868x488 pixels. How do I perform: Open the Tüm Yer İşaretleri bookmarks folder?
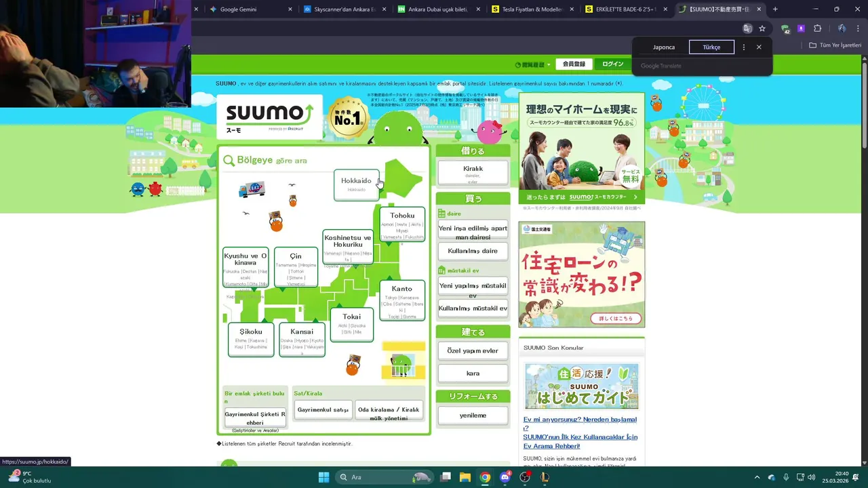click(x=835, y=45)
